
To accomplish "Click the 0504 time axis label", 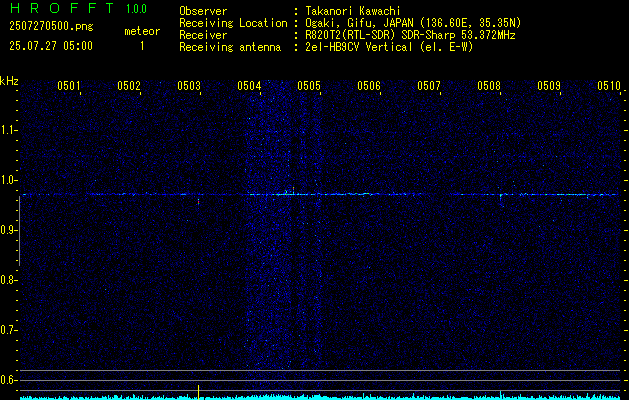I will [x=249, y=85].
